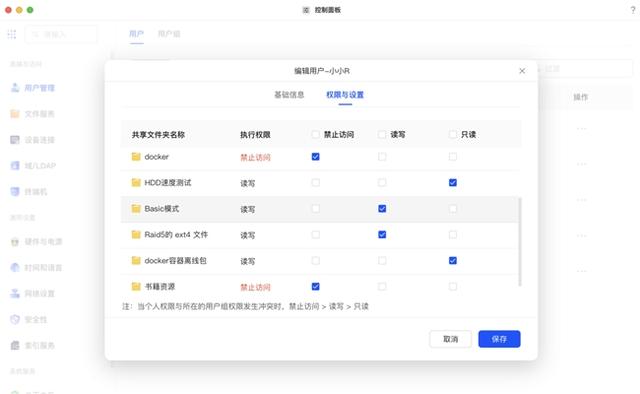Click the 共享文件夹名称 column header

[158, 135]
